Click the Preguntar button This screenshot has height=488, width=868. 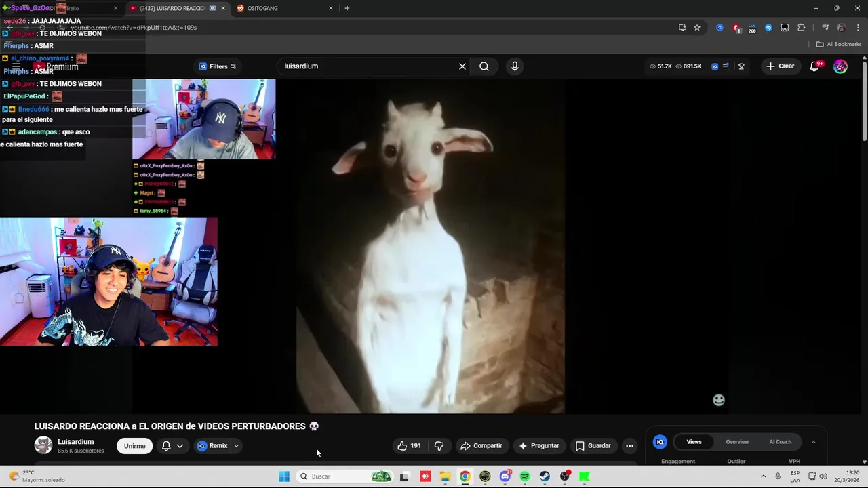tap(539, 446)
